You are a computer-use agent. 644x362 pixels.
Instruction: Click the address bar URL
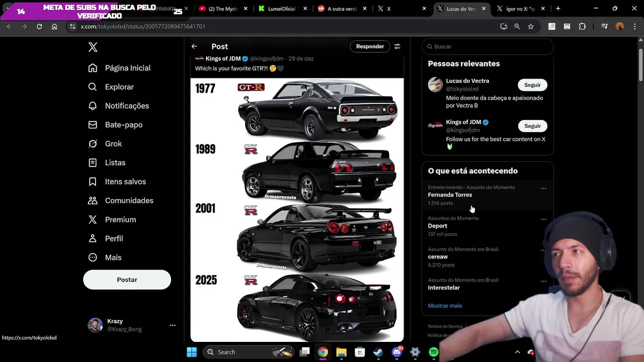(x=143, y=26)
